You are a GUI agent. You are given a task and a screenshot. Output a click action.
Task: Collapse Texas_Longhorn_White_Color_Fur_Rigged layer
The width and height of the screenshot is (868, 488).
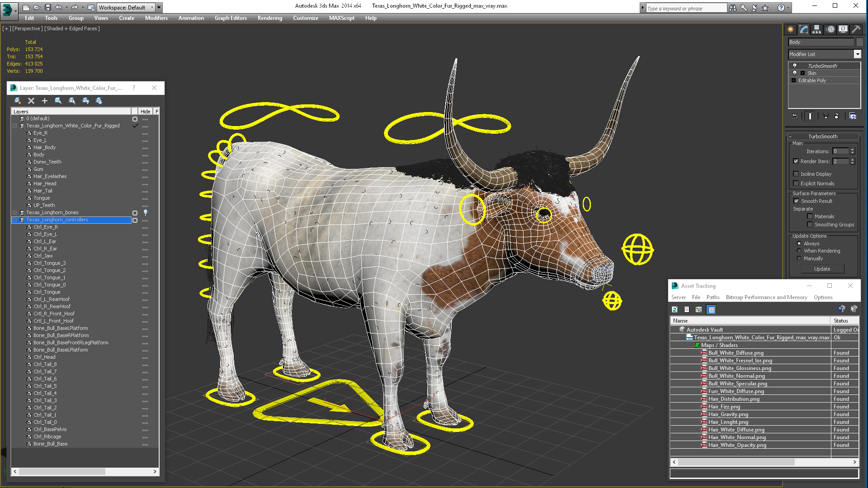(15, 126)
